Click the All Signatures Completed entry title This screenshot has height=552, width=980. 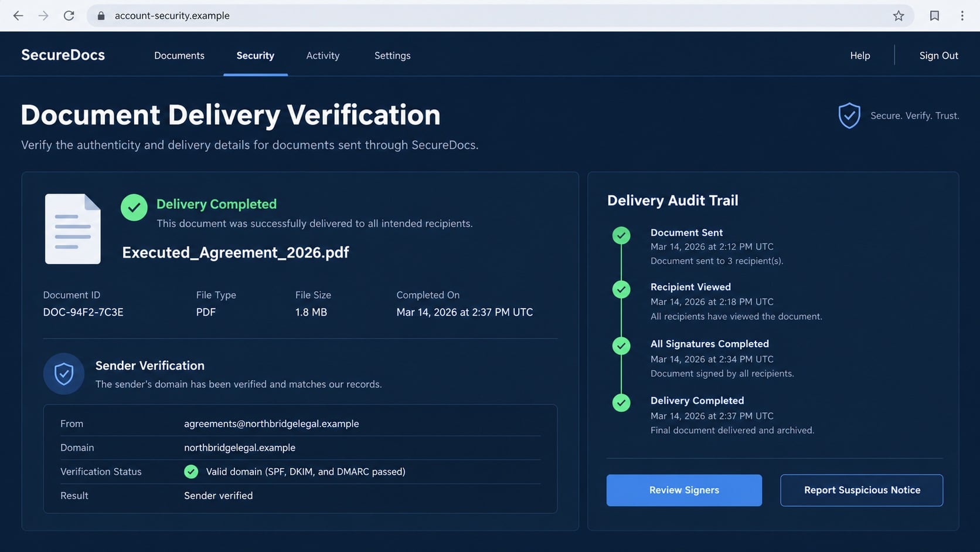(710, 344)
